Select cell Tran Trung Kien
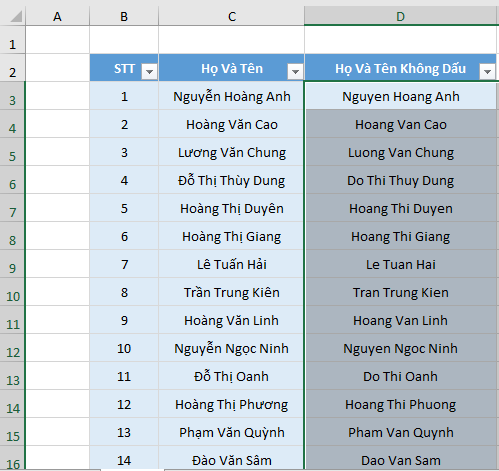 point(401,292)
